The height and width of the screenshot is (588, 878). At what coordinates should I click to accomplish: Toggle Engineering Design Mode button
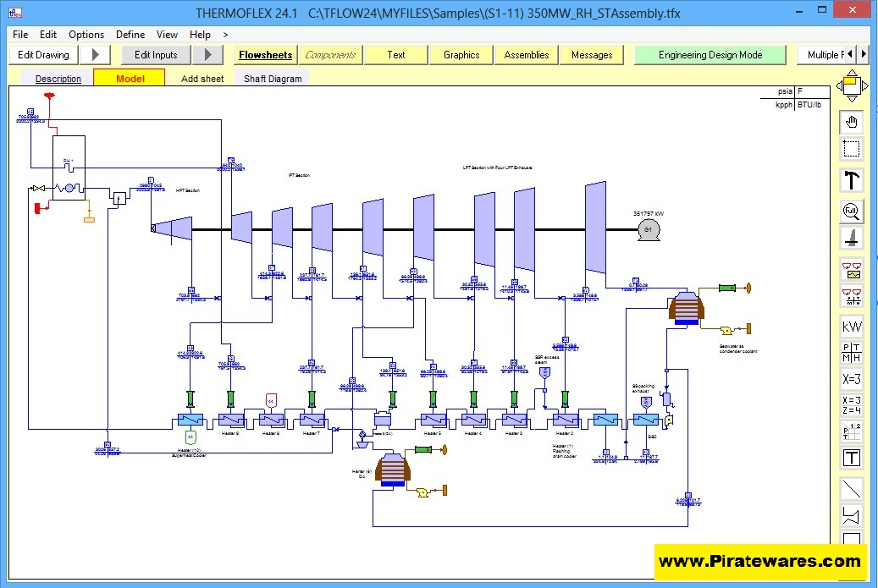coord(710,55)
